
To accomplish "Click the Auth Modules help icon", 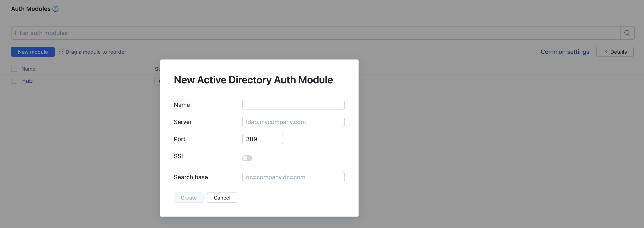I will tap(55, 9).
